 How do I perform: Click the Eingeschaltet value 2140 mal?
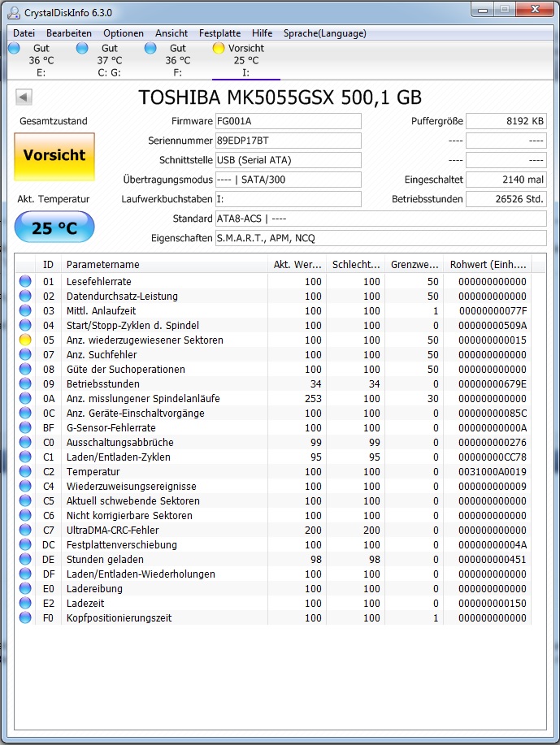click(506, 180)
